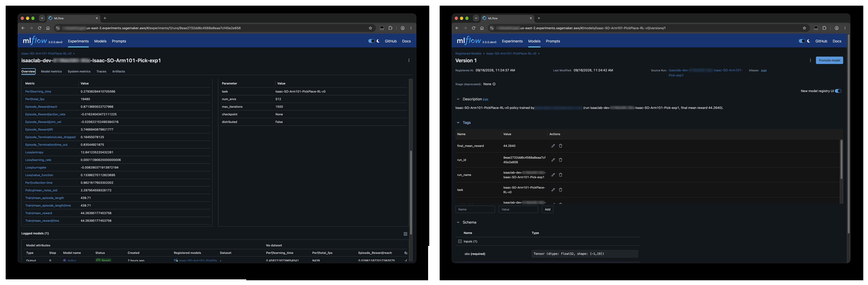Open the Train/mean_reward metric link
The width and height of the screenshot is (868, 285).
[38, 213]
